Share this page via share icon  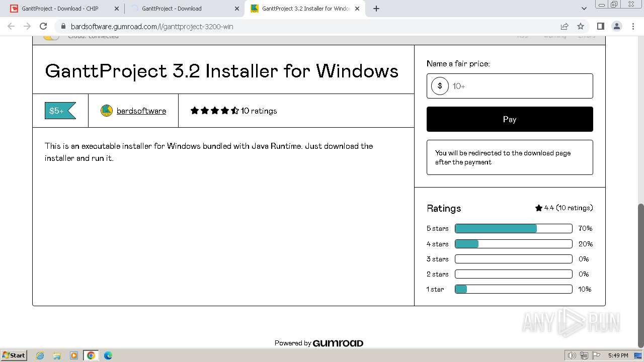565,26
